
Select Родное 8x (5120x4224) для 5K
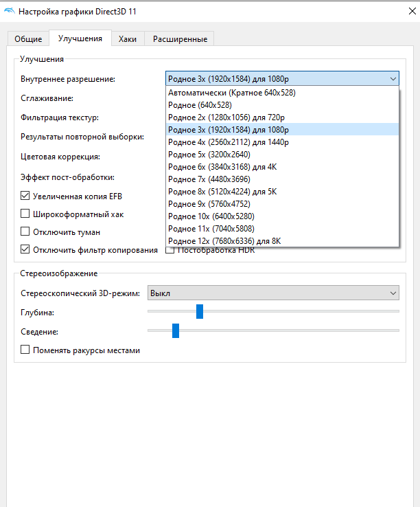tap(282, 192)
